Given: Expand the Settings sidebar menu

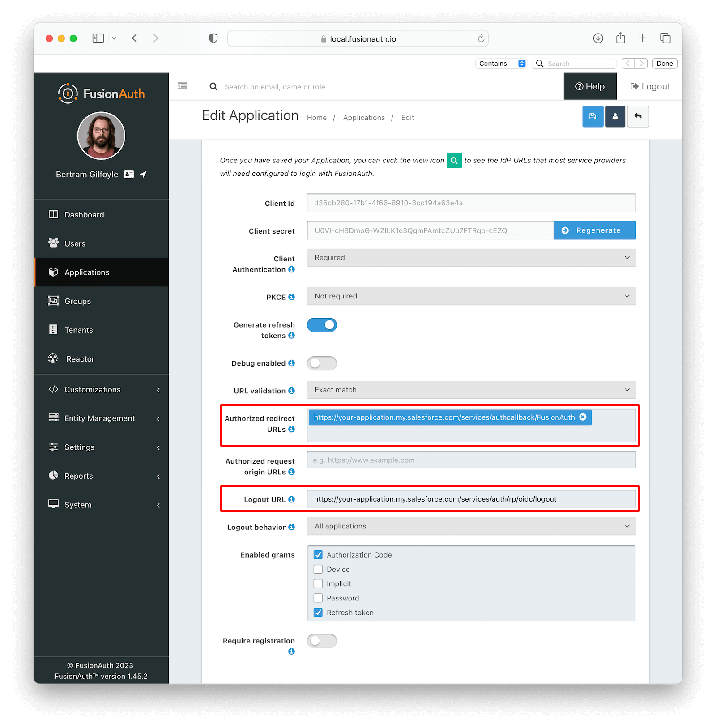Looking at the screenshot, I should pos(101,447).
